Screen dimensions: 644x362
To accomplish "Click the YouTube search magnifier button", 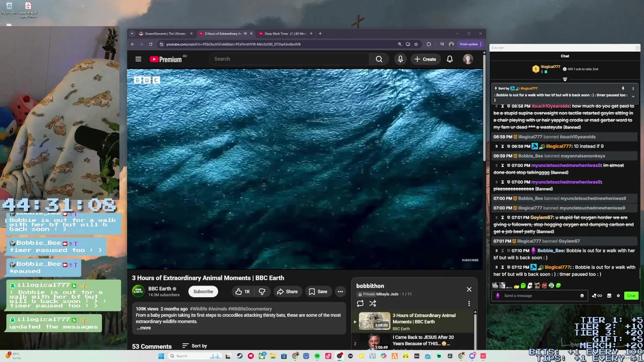I will 379,59.
